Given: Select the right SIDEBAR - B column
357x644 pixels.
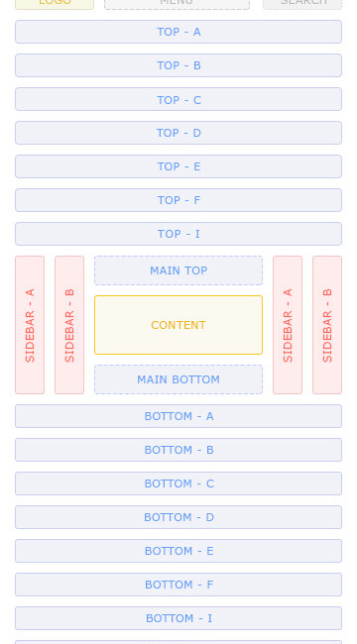Looking at the screenshot, I should 327,325.
